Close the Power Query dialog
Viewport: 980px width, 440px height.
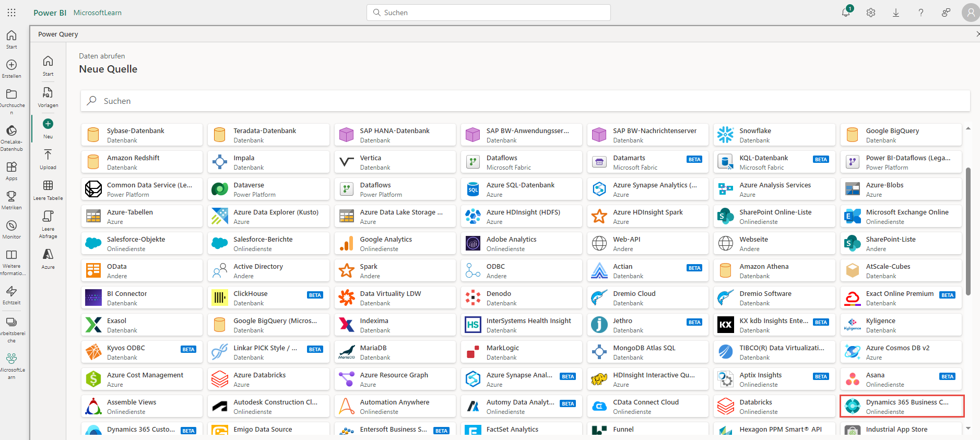[977, 34]
